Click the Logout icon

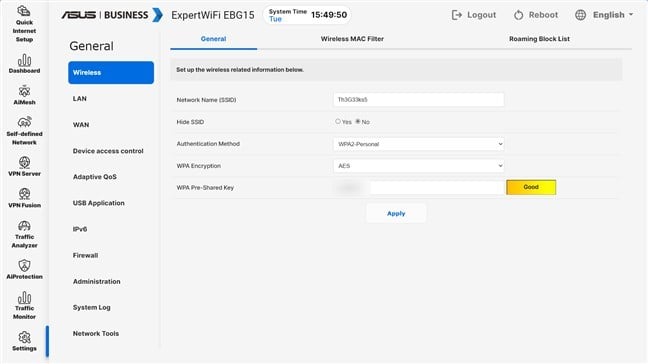point(456,15)
